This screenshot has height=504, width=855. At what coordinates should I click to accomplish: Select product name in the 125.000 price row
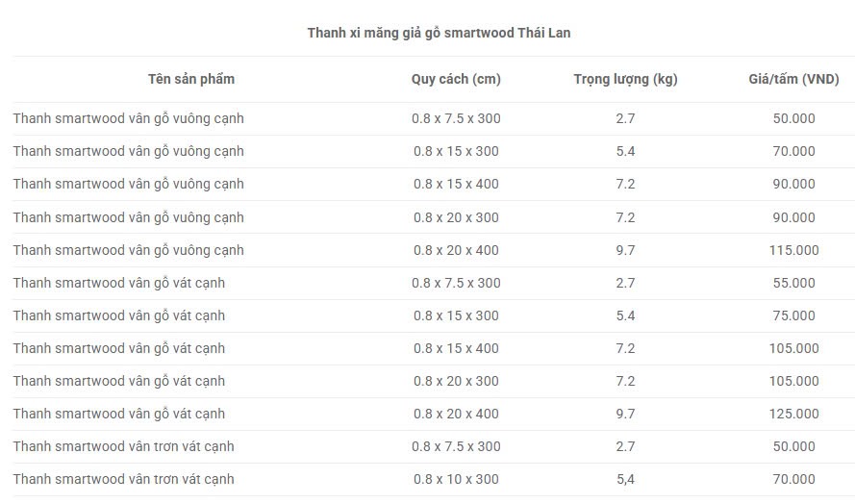[119, 414]
